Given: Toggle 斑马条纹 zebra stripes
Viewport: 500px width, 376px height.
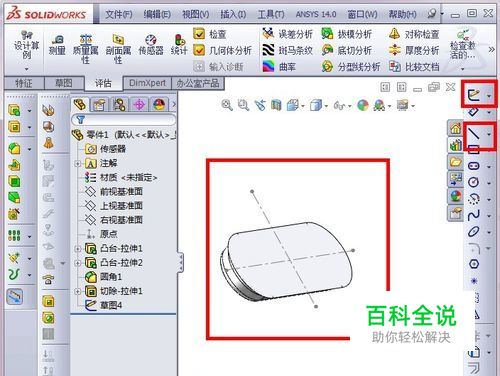Looking at the screenshot, I should pyautogui.click(x=287, y=50).
